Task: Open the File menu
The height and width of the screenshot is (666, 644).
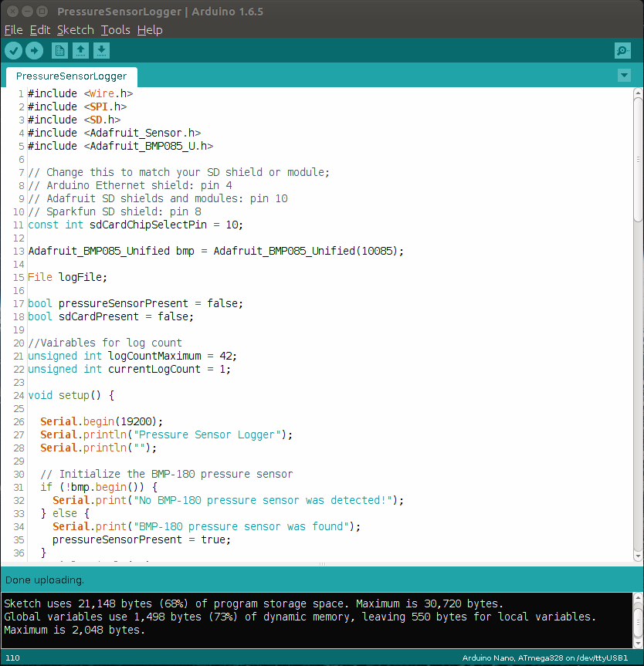Action: click(x=14, y=30)
